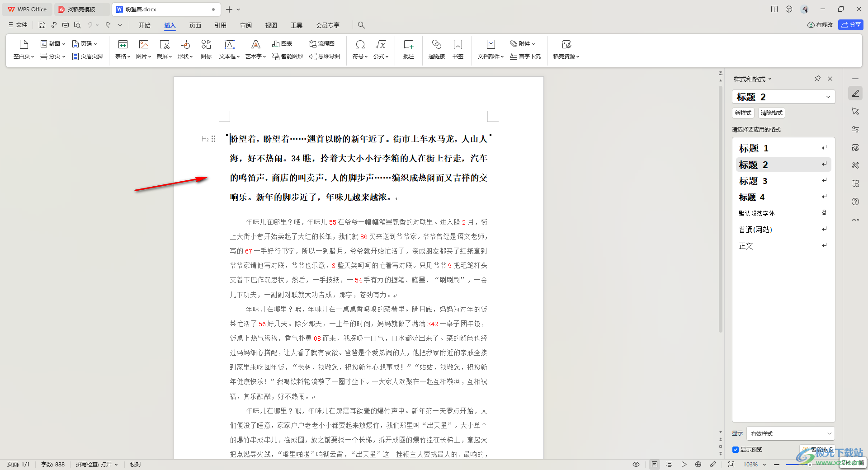This screenshot has width=868, height=470.
Task: Click the Save icon in quick access toolbar
Action: [42, 25]
